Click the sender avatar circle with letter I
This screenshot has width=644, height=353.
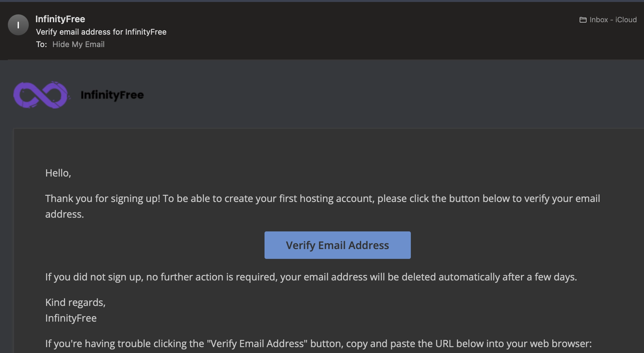click(18, 25)
